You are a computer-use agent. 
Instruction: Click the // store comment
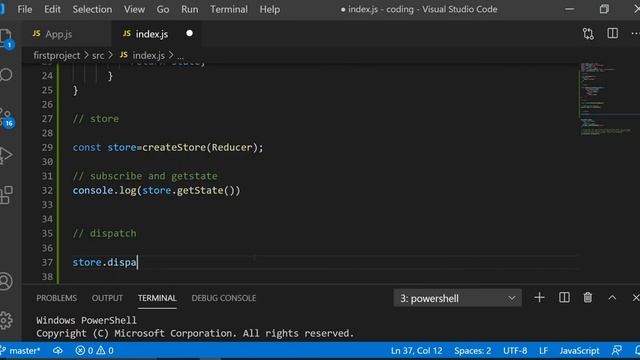(x=96, y=119)
